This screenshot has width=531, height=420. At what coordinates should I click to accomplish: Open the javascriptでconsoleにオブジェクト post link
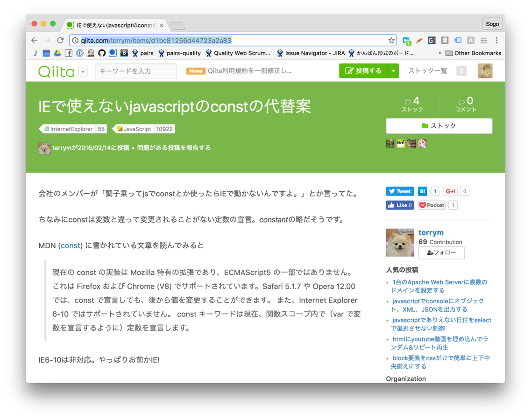click(x=438, y=305)
